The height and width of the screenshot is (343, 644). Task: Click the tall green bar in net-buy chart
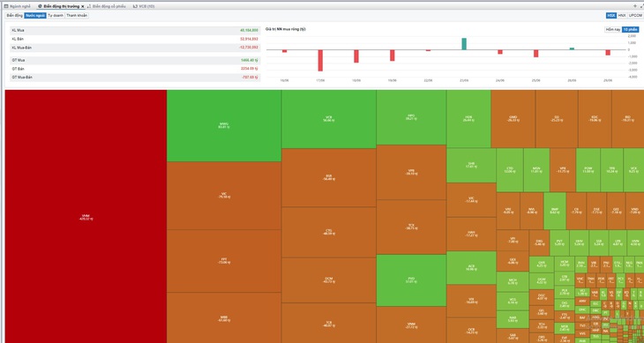point(464,44)
